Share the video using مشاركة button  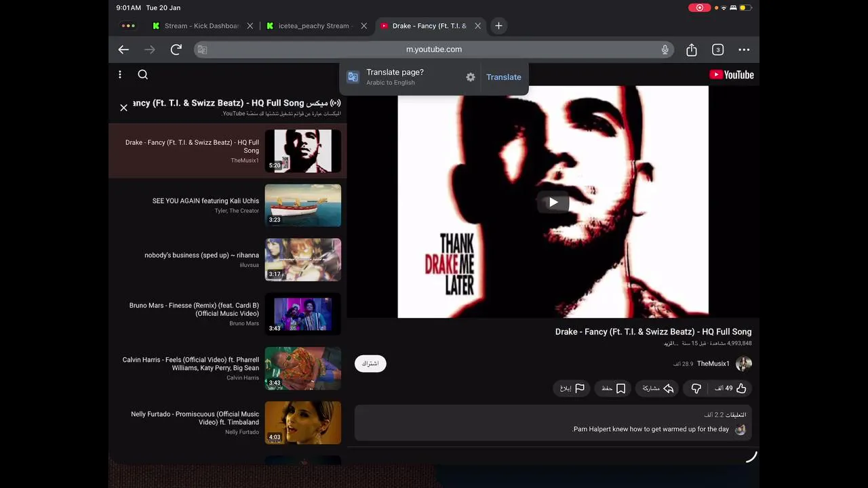coord(658,388)
